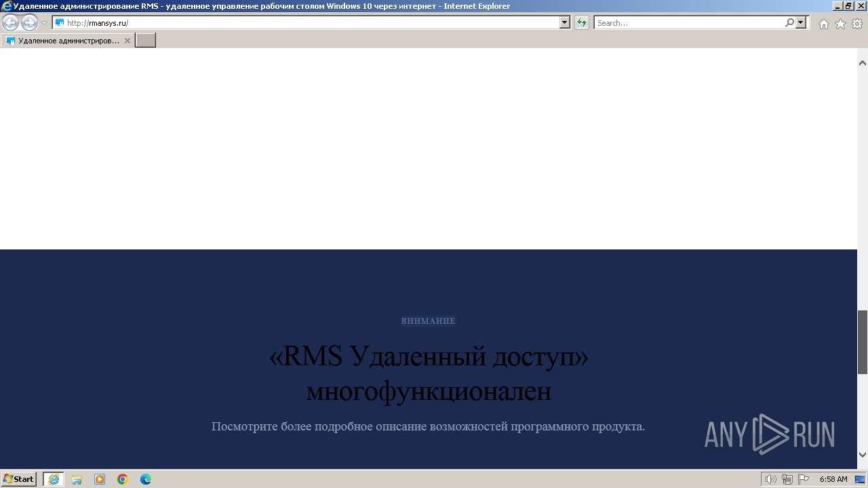Launch Edge from the taskbar
The width and height of the screenshot is (868, 488).
coord(146,479)
